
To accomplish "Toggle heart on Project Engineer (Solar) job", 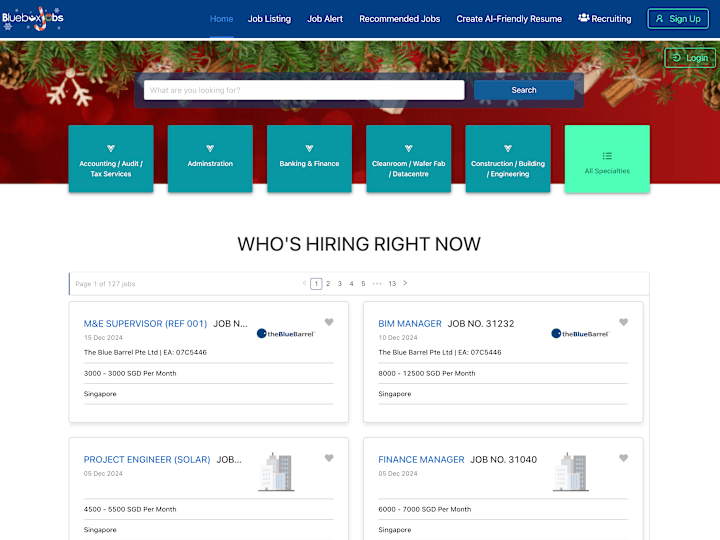I will pyautogui.click(x=329, y=458).
